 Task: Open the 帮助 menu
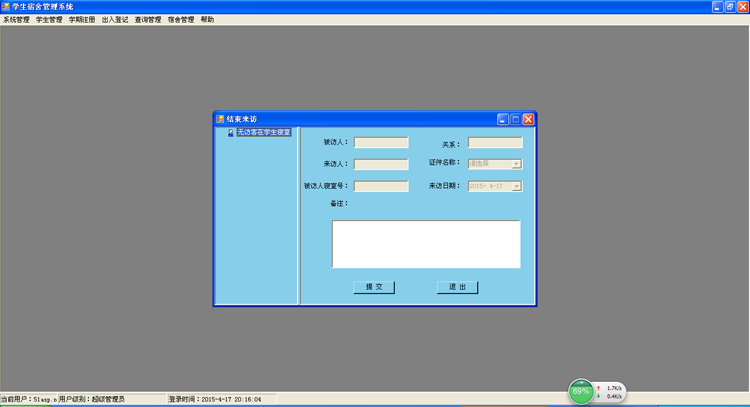[x=207, y=20]
